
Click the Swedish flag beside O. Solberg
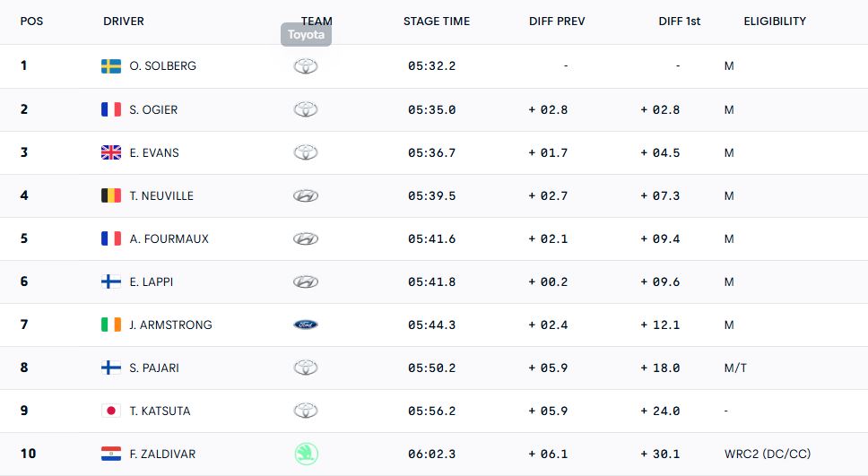coord(111,66)
